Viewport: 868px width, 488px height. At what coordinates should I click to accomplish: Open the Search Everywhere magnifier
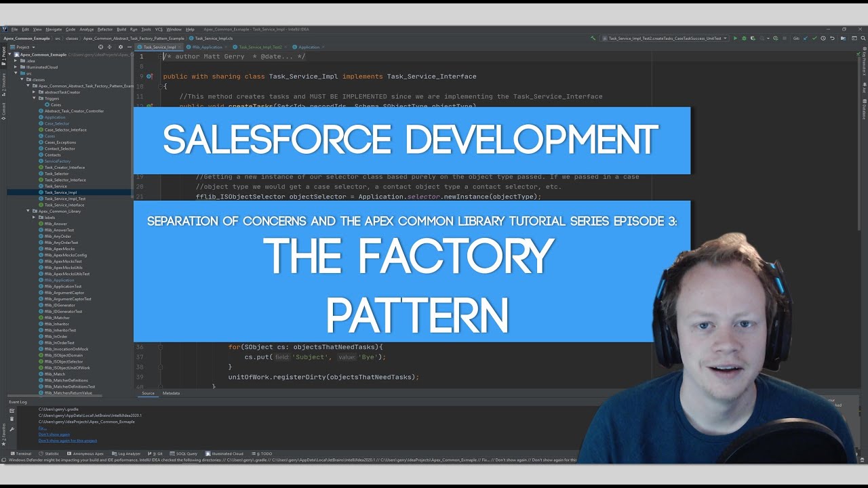[x=863, y=39]
